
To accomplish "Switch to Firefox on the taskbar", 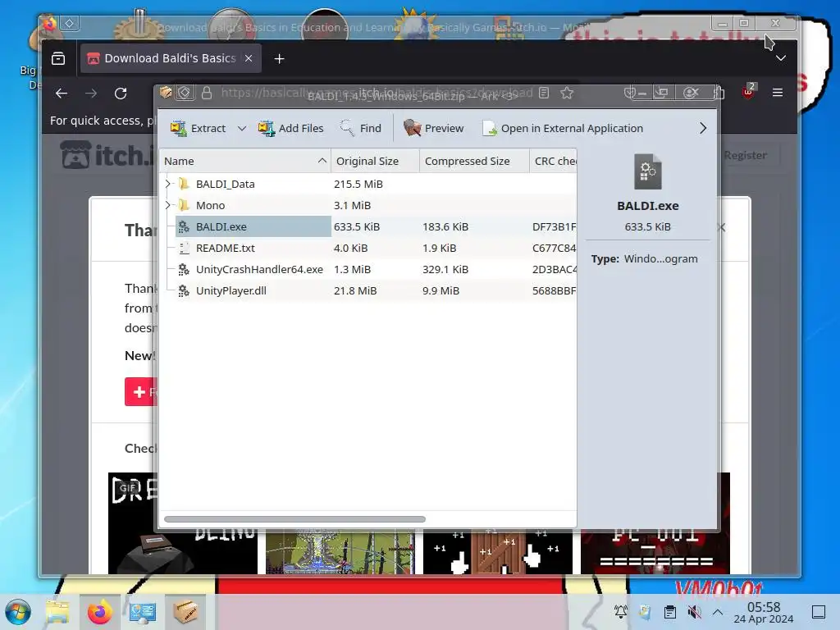I will point(99,612).
